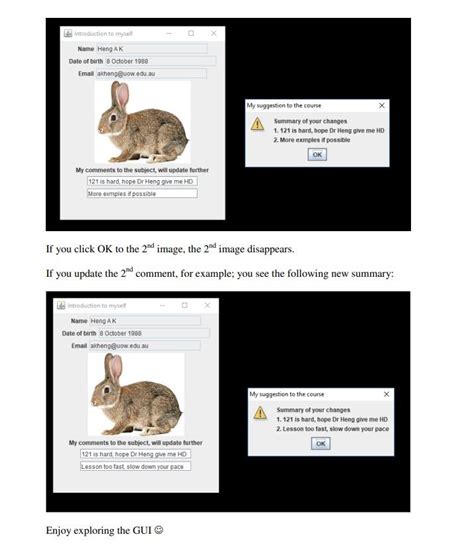Close the suggestion dialog mentioning 'Lesson too fast'
Viewport: 474px width, 553px height.
click(386, 394)
